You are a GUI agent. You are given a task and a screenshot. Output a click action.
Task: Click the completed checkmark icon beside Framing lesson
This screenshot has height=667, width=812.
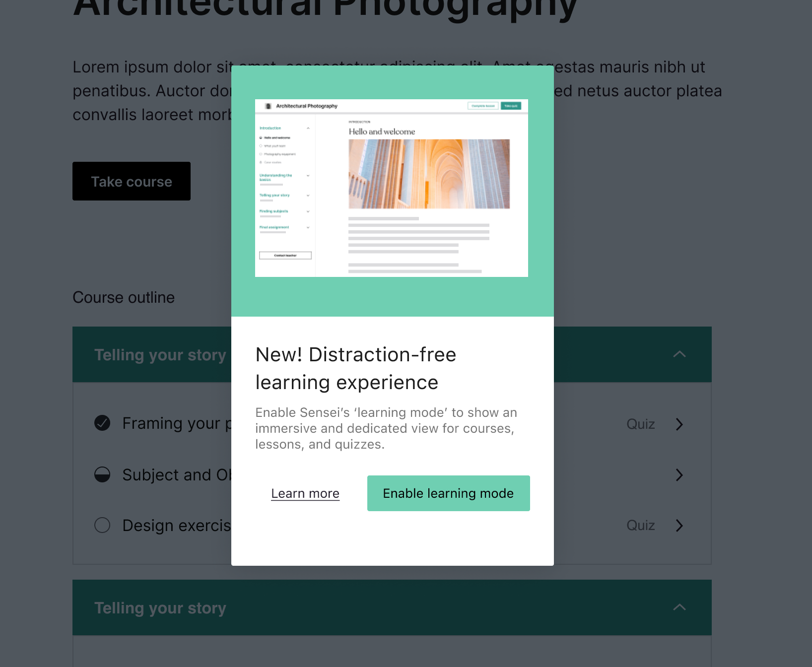(x=102, y=423)
